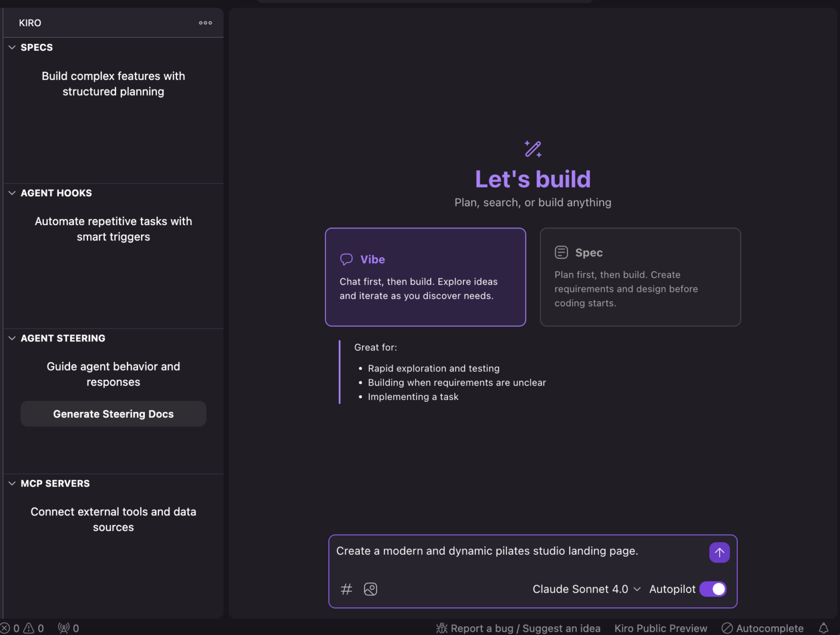Click Report a bug / Suggest an idea
This screenshot has width=840, height=635.
click(x=518, y=628)
